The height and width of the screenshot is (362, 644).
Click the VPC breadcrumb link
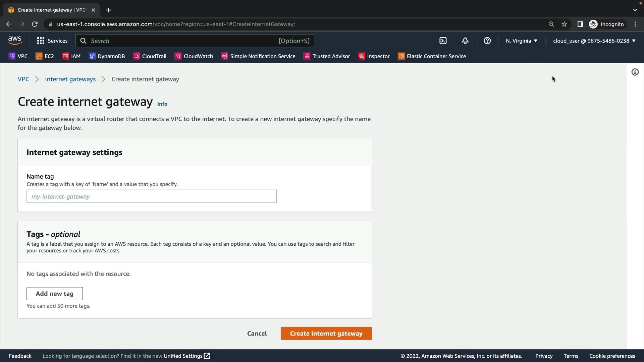tap(23, 79)
